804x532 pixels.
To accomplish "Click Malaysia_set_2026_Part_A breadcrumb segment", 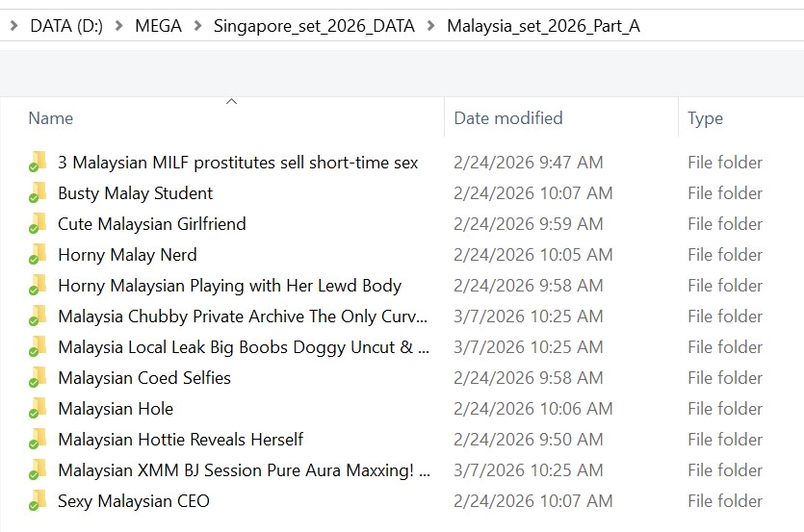I will pos(543,26).
